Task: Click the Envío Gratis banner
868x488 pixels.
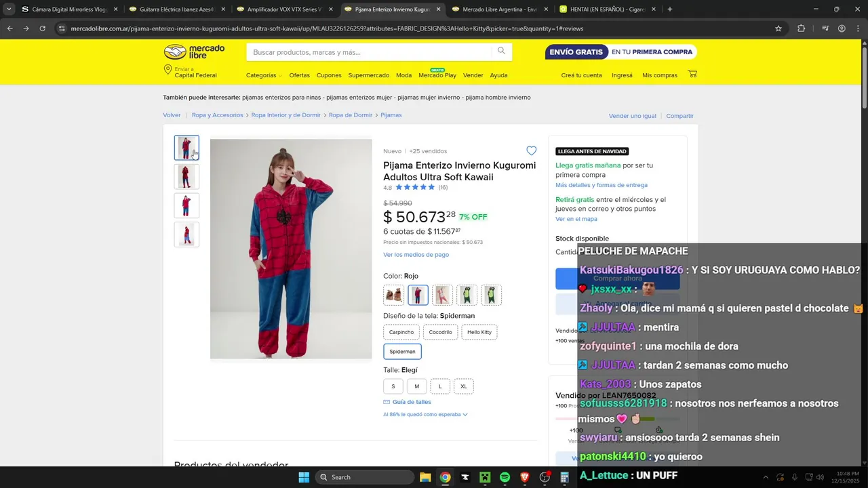Action: point(620,52)
